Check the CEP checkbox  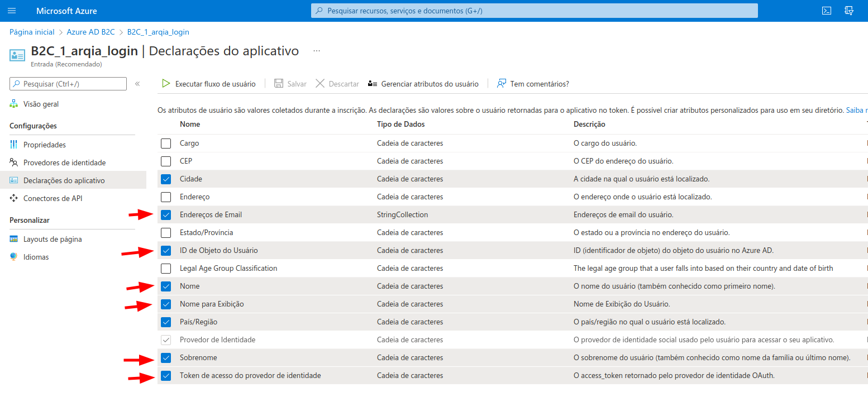[166, 161]
